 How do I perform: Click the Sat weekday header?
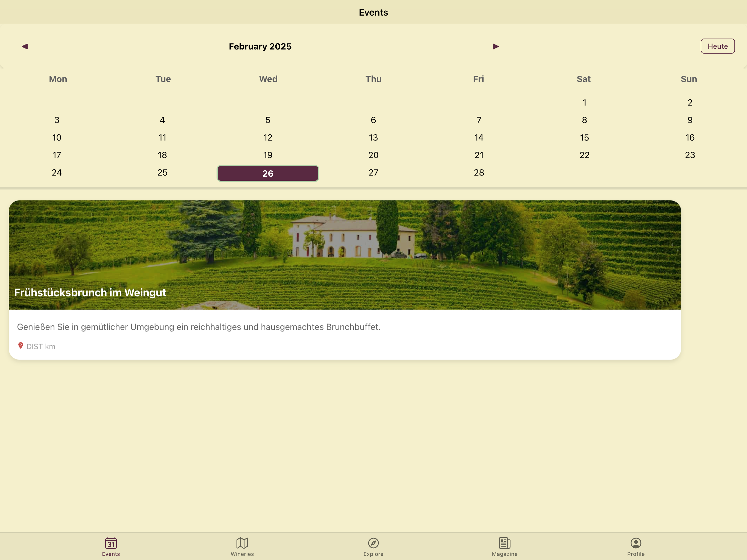pyautogui.click(x=583, y=79)
